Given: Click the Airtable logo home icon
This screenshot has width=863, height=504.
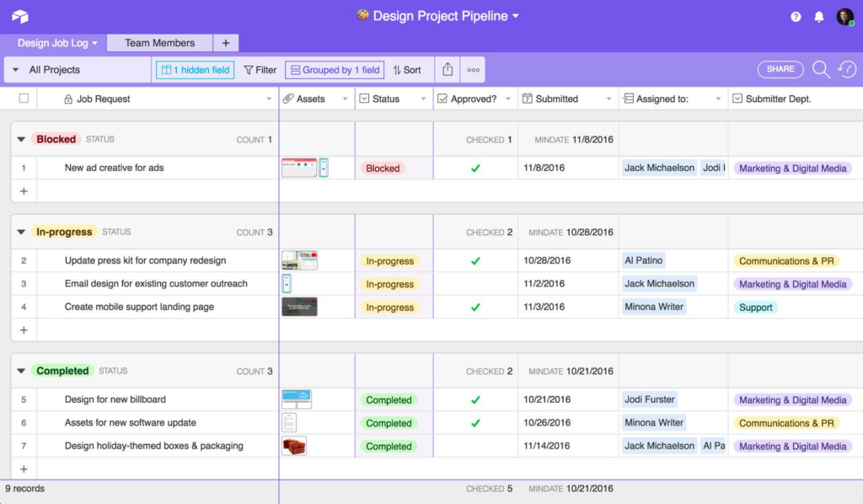Looking at the screenshot, I should pyautogui.click(x=20, y=17).
